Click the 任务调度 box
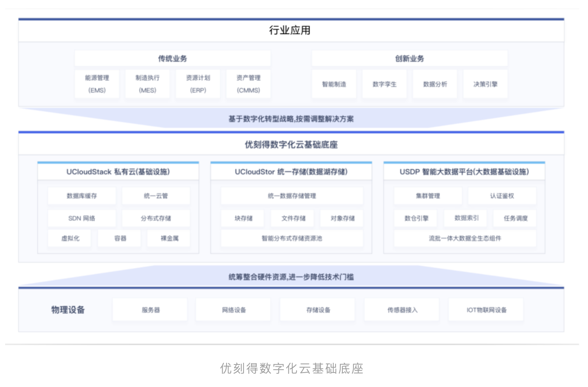 point(515,219)
